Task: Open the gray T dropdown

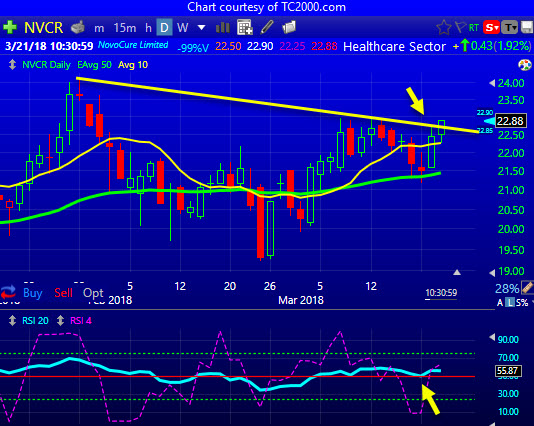Action: (x=510, y=27)
